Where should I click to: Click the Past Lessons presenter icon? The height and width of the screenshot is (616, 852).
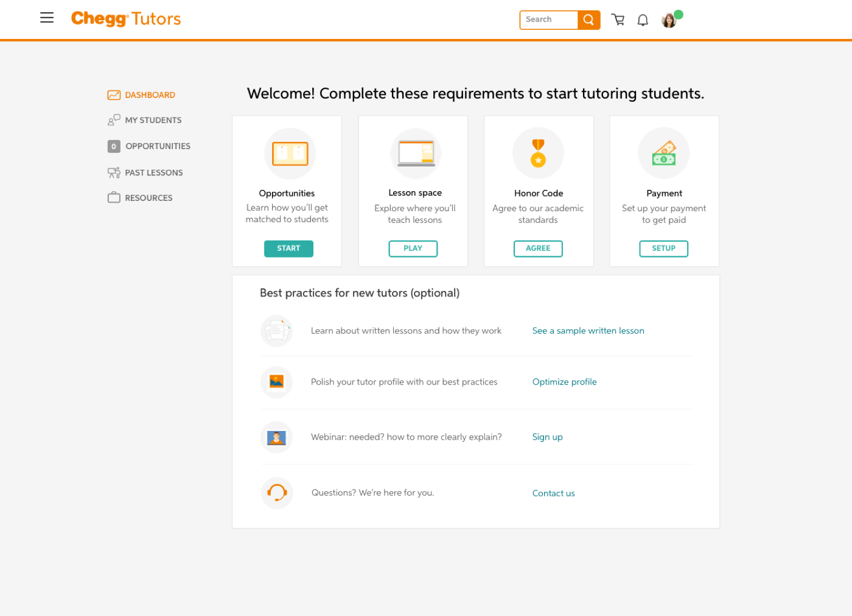[x=114, y=173]
